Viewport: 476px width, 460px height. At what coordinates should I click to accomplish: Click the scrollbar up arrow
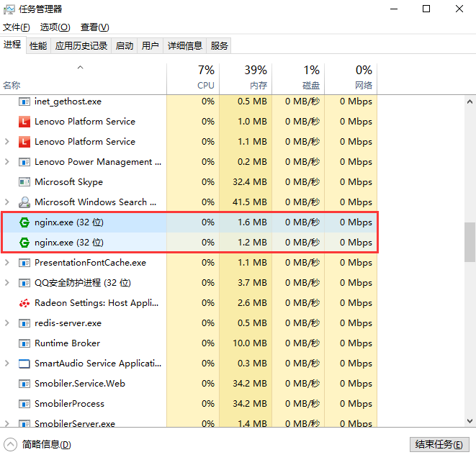pyautogui.click(x=470, y=102)
